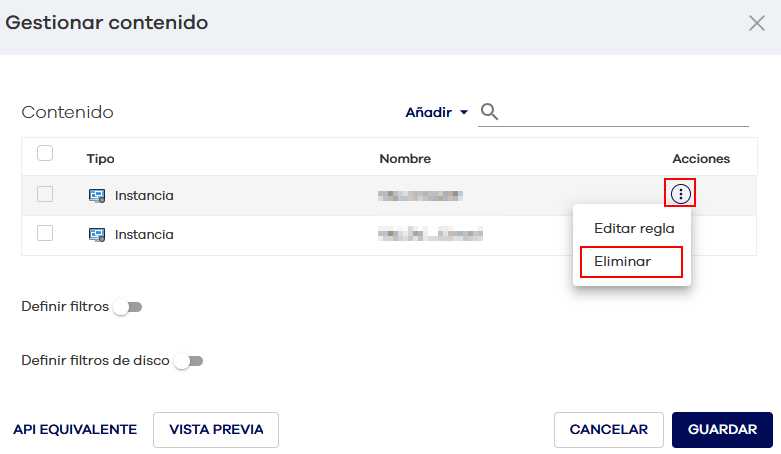This screenshot has height=454, width=781.
Task: Check the first Instancia row checkbox
Action: pyautogui.click(x=45, y=195)
